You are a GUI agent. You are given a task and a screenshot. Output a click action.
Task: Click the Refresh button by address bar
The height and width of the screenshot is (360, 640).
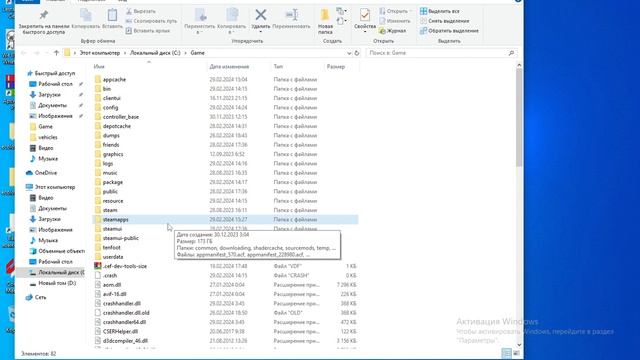click(357, 53)
